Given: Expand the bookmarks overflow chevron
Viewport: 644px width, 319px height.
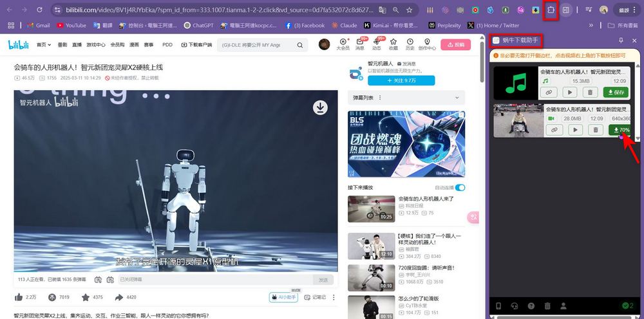Looking at the screenshot, I should tap(591, 26).
